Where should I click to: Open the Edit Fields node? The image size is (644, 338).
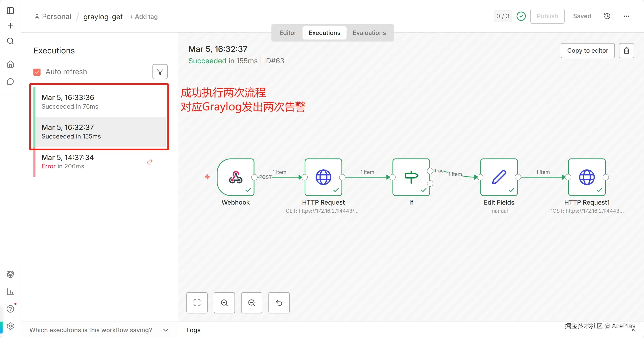499,177
